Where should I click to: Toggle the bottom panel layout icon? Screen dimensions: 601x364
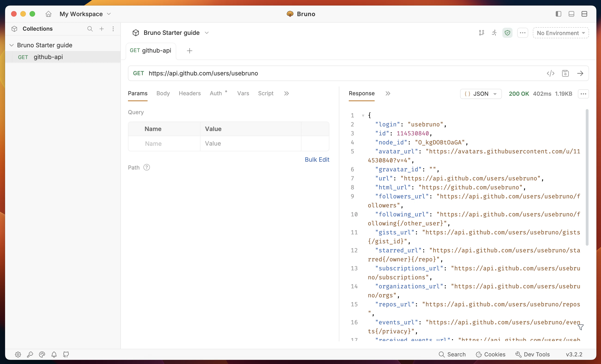(x=571, y=14)
